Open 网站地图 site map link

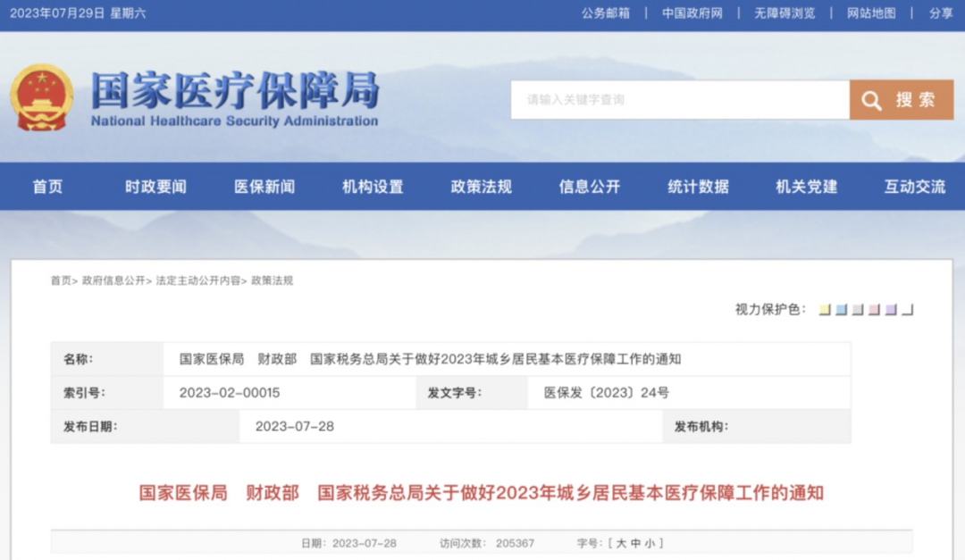point(871,13)
